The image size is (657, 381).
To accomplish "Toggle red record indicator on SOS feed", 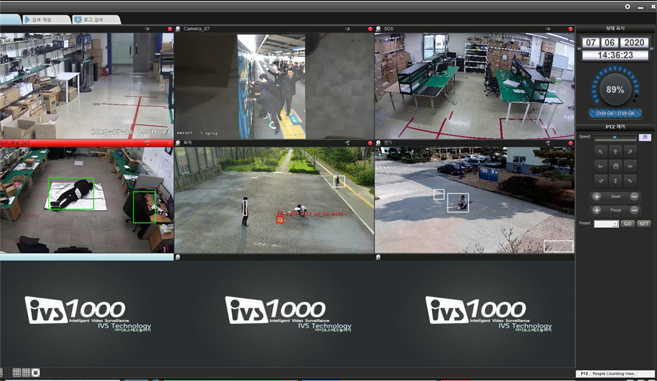I will (x=570, y=29).
